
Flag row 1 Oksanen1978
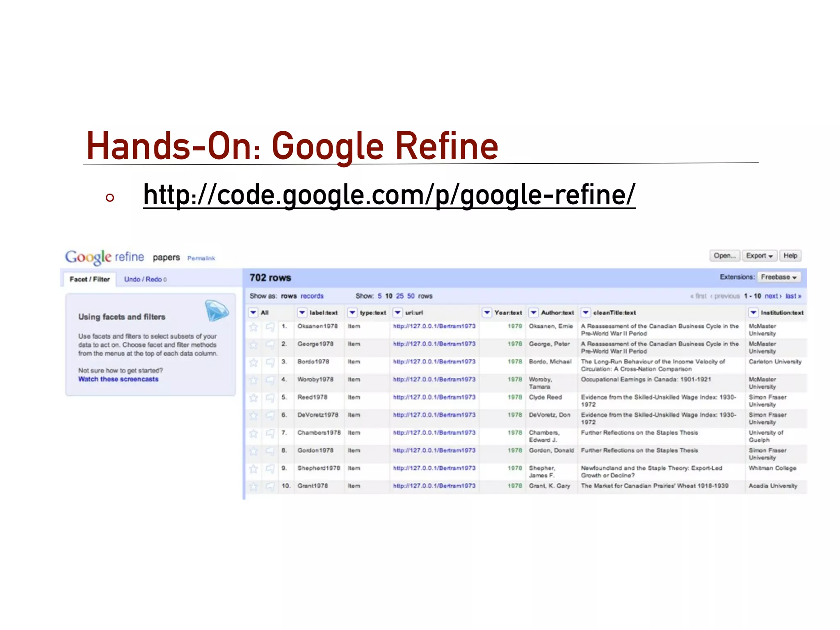[x=270, y=327]
